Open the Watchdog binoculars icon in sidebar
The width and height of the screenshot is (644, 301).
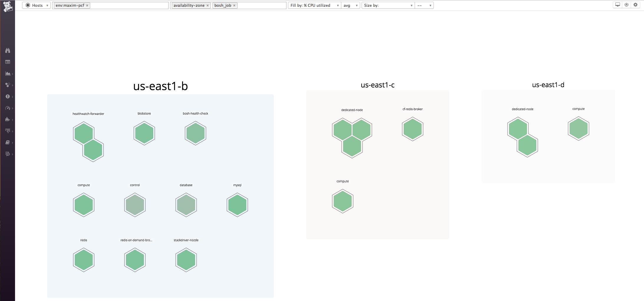point(8,50)
